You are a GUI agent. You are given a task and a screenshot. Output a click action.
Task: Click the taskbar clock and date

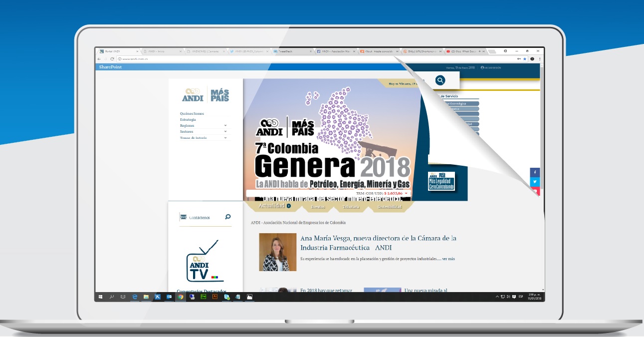[x=533, y=297]
